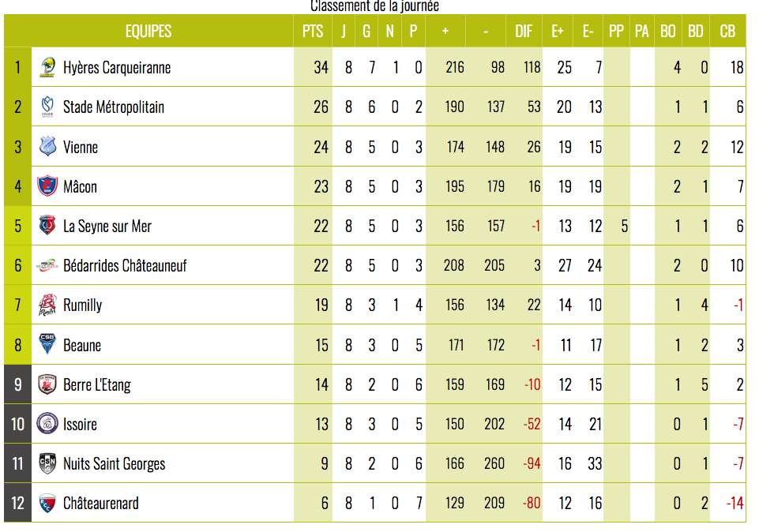Select the La Seyne sur Mer crest

[x=47, y=226]
